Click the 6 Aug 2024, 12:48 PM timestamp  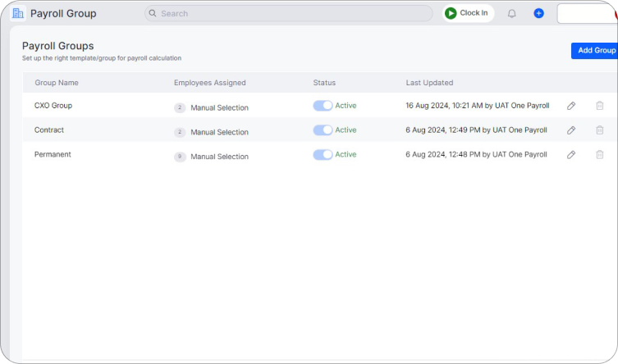(x=476, y=154)
